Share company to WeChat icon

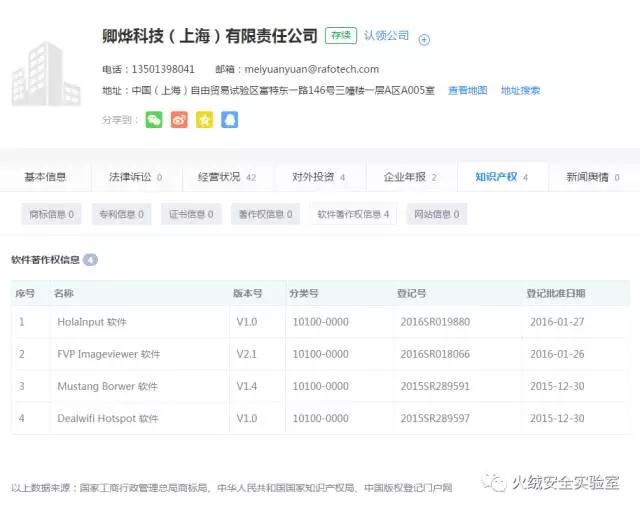pos(154,120)
